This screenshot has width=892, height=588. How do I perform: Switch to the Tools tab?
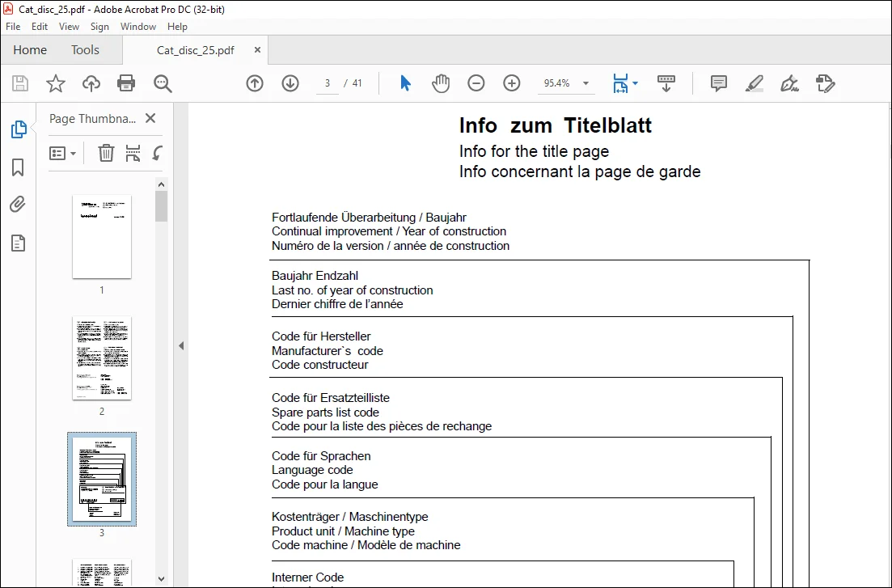point(86,50)
